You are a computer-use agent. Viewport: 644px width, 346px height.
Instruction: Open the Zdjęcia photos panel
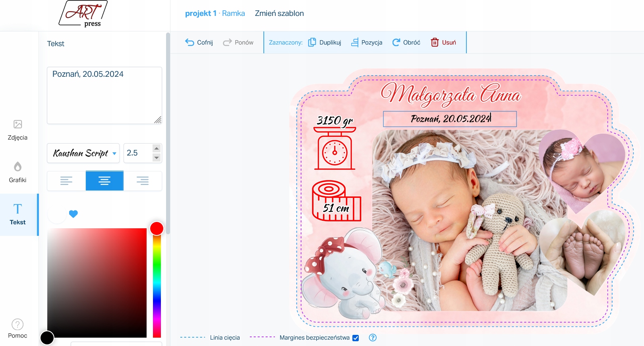point(17,130)
